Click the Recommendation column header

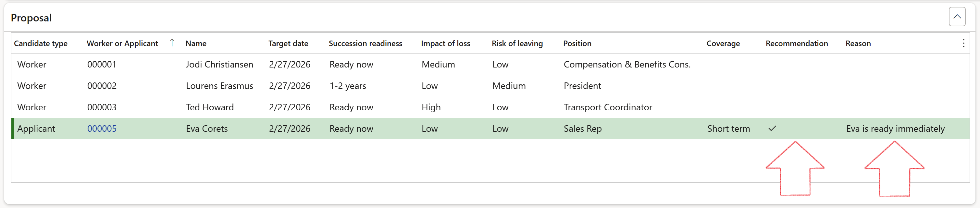[x=797, y=43]
